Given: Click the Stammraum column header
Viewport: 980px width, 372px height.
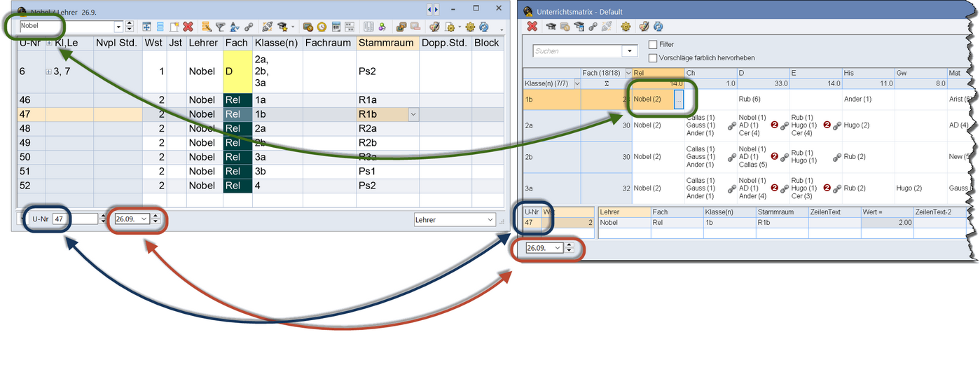Looking at the screenshot, I should coord(387,43).
